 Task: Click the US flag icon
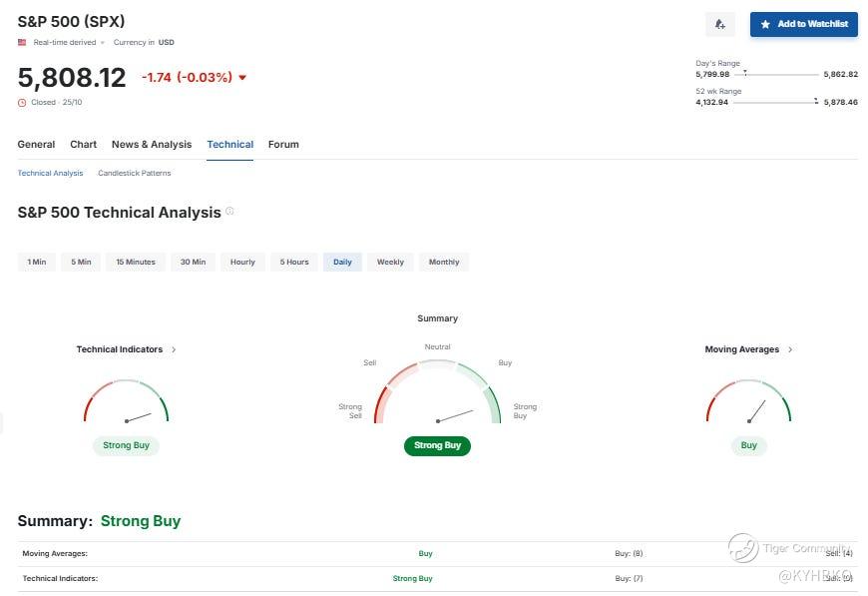pos(22,42)
